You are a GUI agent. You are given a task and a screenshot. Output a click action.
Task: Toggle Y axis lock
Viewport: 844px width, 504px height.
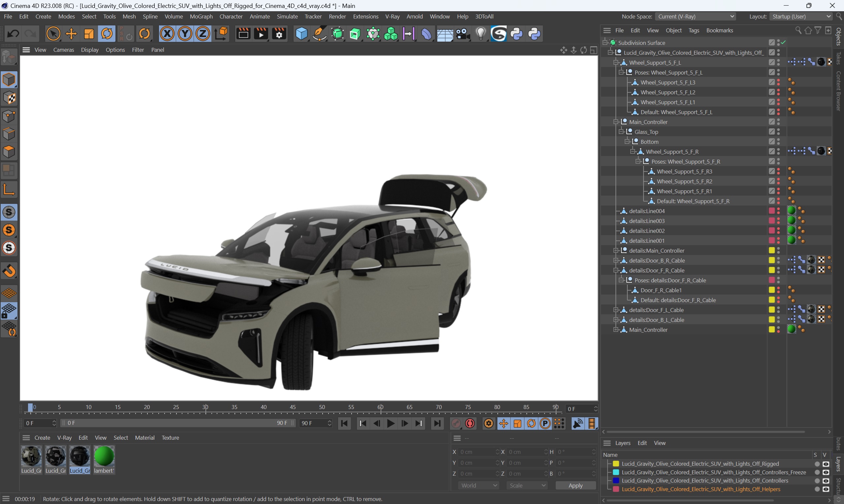[x=185, y=34]
